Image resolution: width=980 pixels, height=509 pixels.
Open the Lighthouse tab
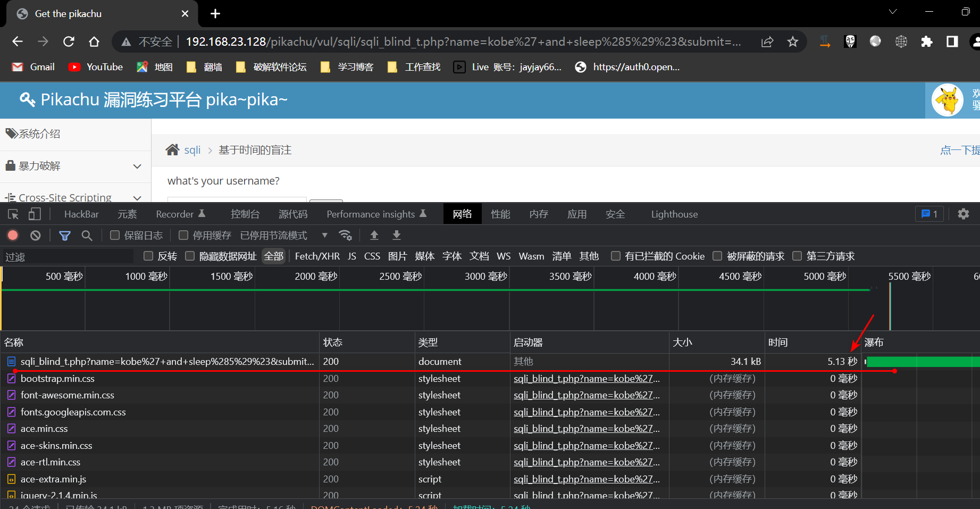[x=674, y=214]
